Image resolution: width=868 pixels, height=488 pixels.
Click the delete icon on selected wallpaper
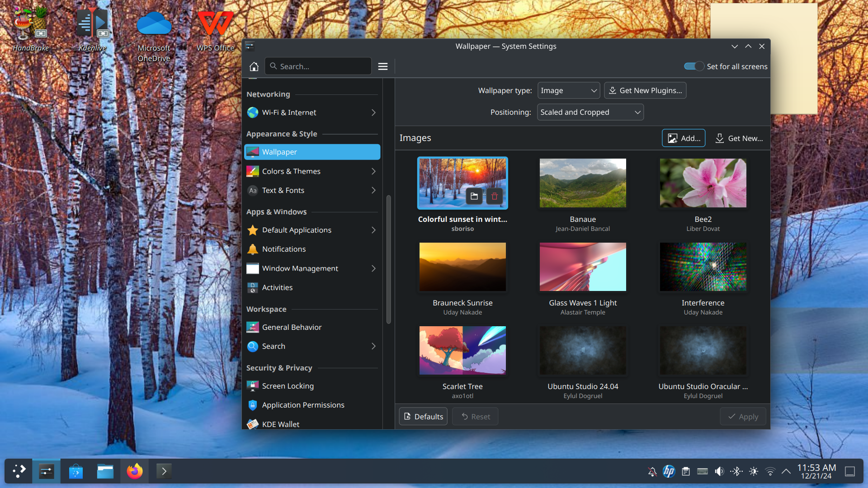pos(495,196)
